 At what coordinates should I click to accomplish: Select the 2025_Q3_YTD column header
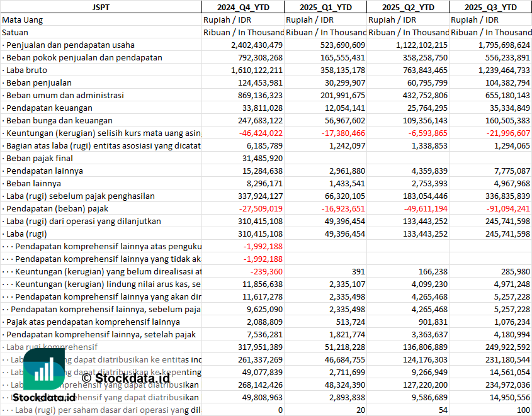(x=490, y=7)
